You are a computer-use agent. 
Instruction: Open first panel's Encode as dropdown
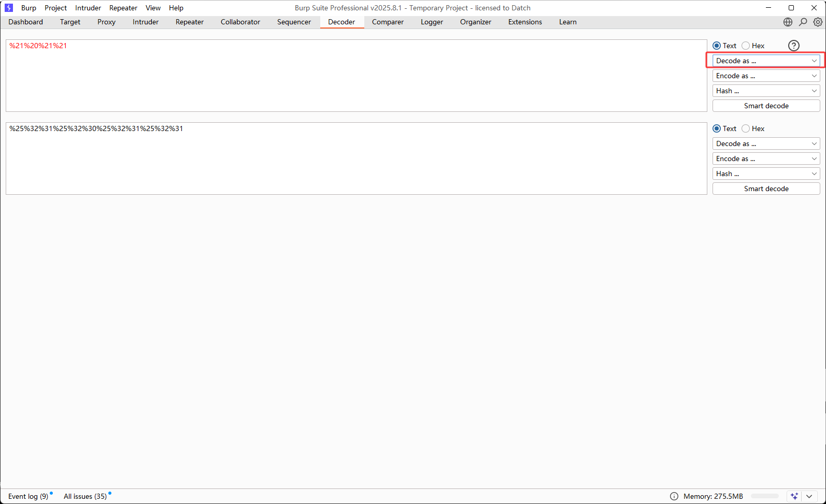click(766, 76)
